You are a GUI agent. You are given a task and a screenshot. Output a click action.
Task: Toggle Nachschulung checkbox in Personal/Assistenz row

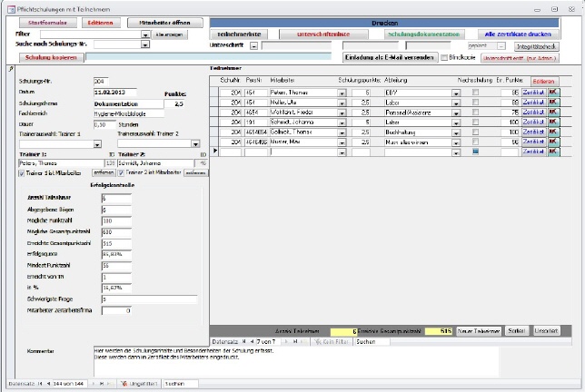pyautogui.click(x=475, y=112)
